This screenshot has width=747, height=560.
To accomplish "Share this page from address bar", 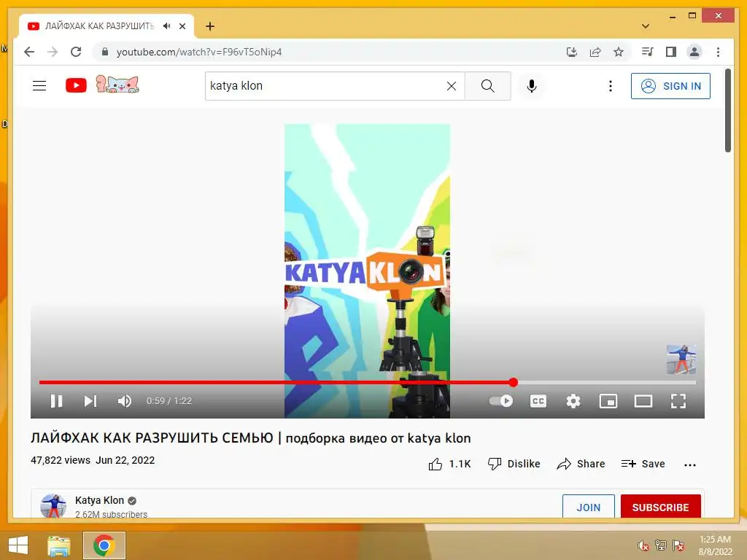I will [595, 52].
